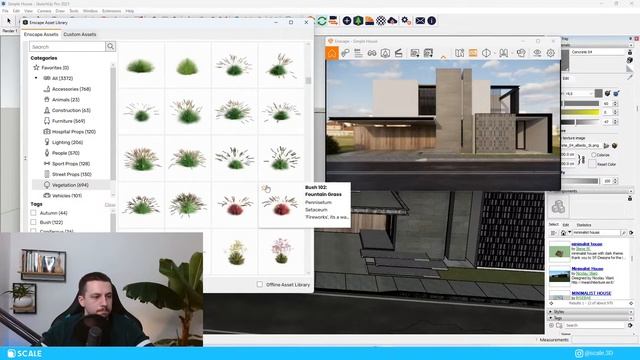Open the "Minimalist House" by Nicolau result link
Image resolution: width=640 pixels, height=360 pixels.
coord(587,269)
